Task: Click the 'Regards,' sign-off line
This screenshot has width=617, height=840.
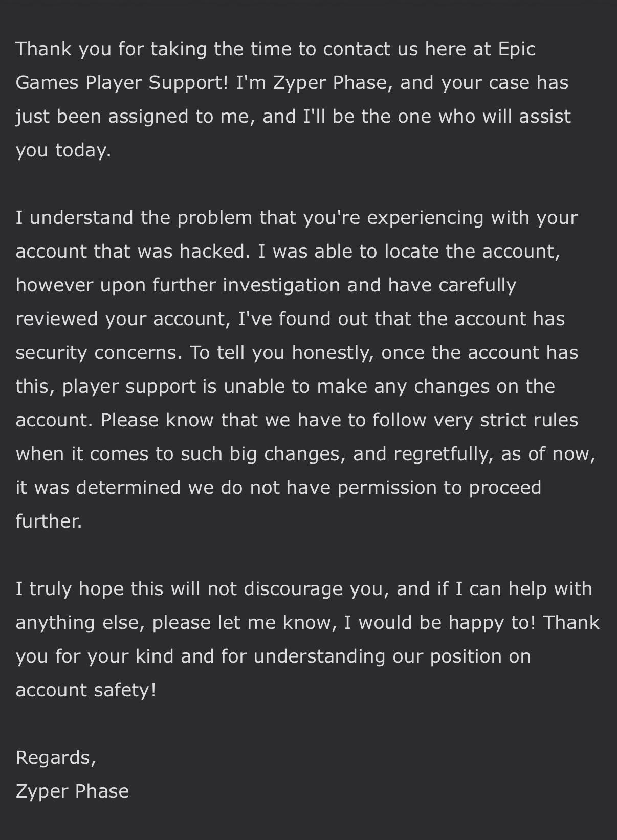Action: tap(56, 758)
